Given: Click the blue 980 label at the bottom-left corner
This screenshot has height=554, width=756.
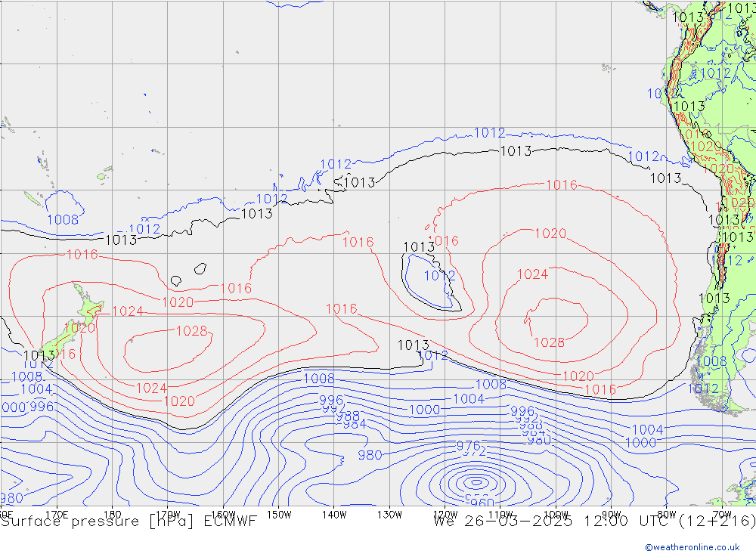Looking at the screenshot, I should (x=11, y=497).
